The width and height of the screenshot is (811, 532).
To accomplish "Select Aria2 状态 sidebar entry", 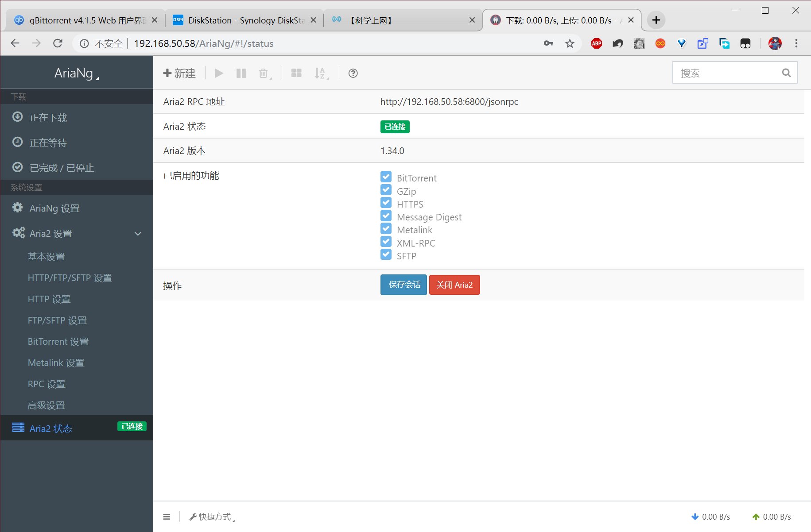I will pyautogui.click(x=77, y=428).
